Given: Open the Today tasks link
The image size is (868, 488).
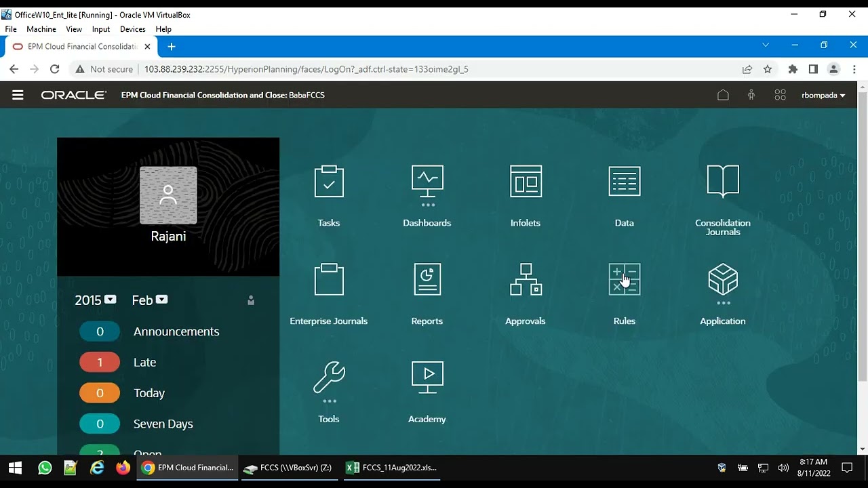Looking at the screenshot, I should point(149,393).
